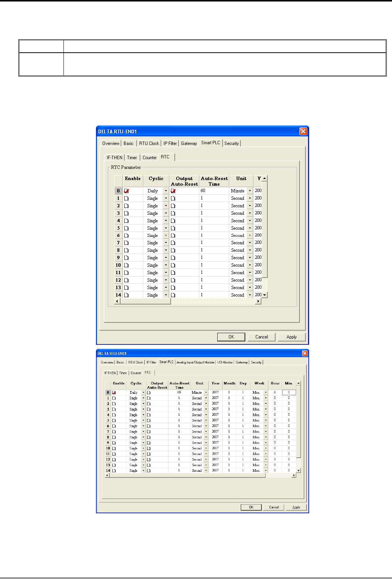Click Cancel button in the upper dialog
Image resolution: width=392 pixels, height=579 pixels.
click(x=261, y=337)
